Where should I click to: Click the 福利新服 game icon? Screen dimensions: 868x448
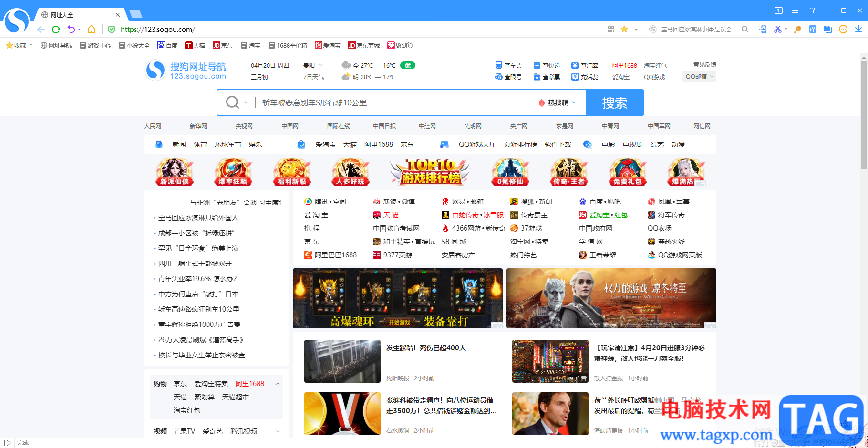pyautogui.click(x=292, y=172)
